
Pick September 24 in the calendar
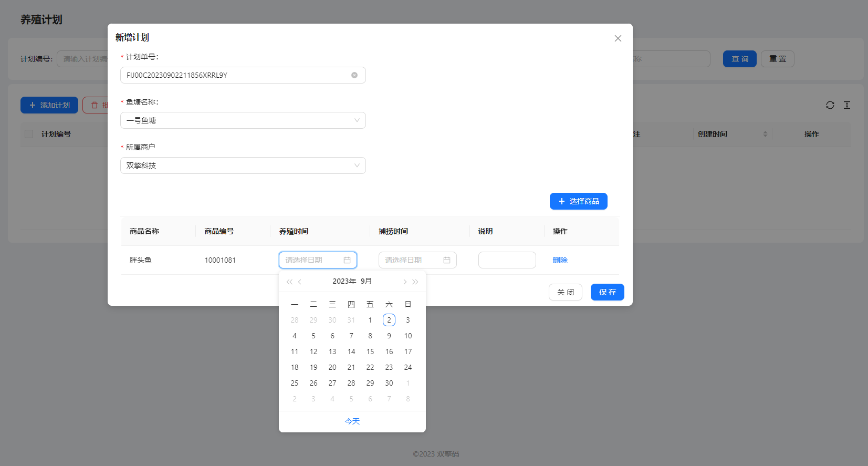[x=408, y=367]
